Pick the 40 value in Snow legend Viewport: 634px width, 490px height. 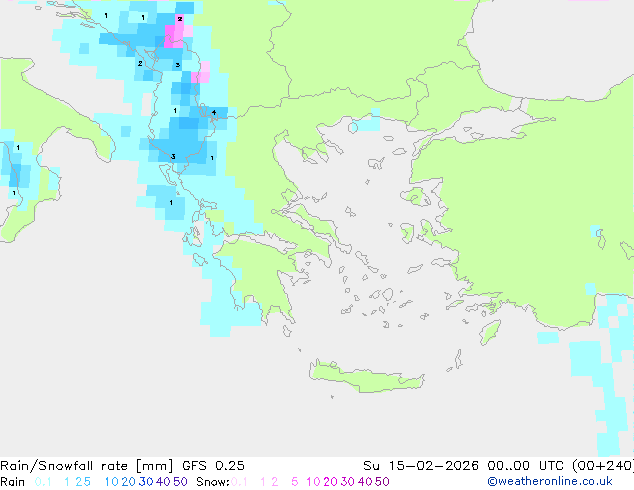click(x=365, y=482)
